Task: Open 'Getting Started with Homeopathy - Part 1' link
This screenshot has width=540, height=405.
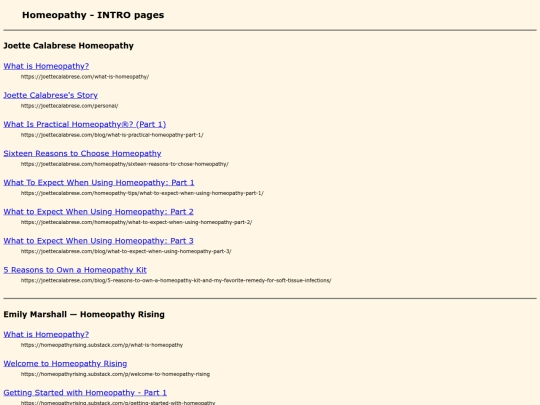Action: 85,393
